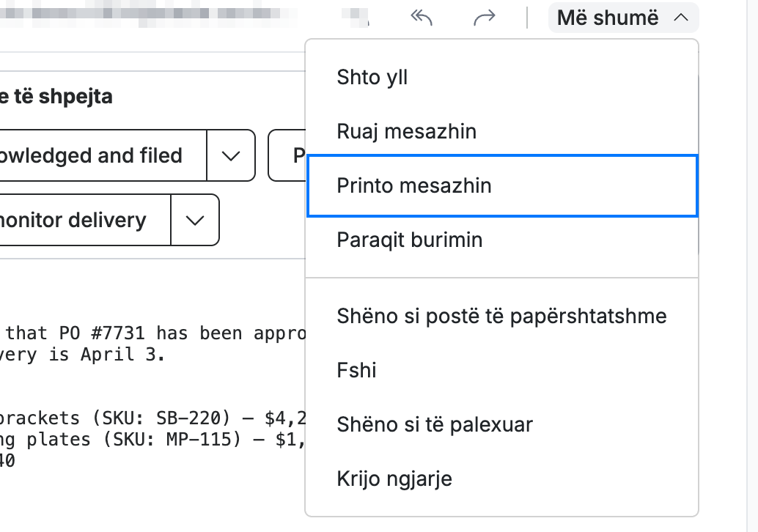This screenshot has width=758, height=532.
Task: Click the 'monitor delivery' quick reply button
Action: point(85,221)
